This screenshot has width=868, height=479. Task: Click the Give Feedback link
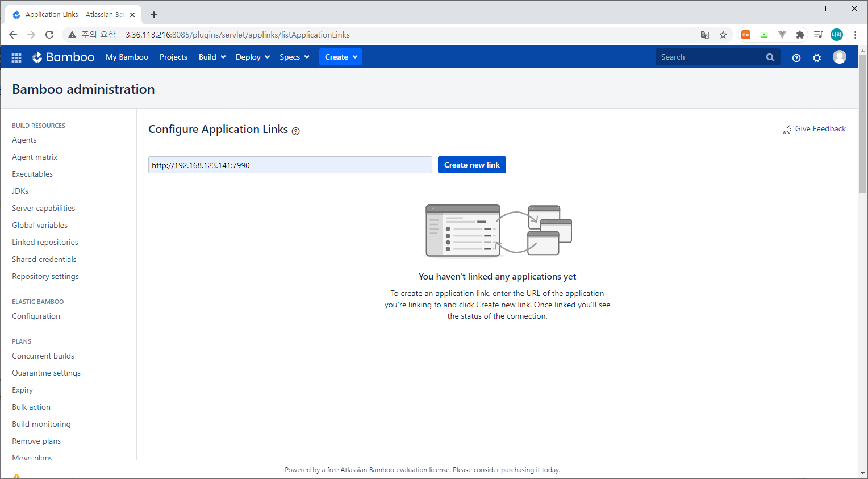[x=820, y=129]
